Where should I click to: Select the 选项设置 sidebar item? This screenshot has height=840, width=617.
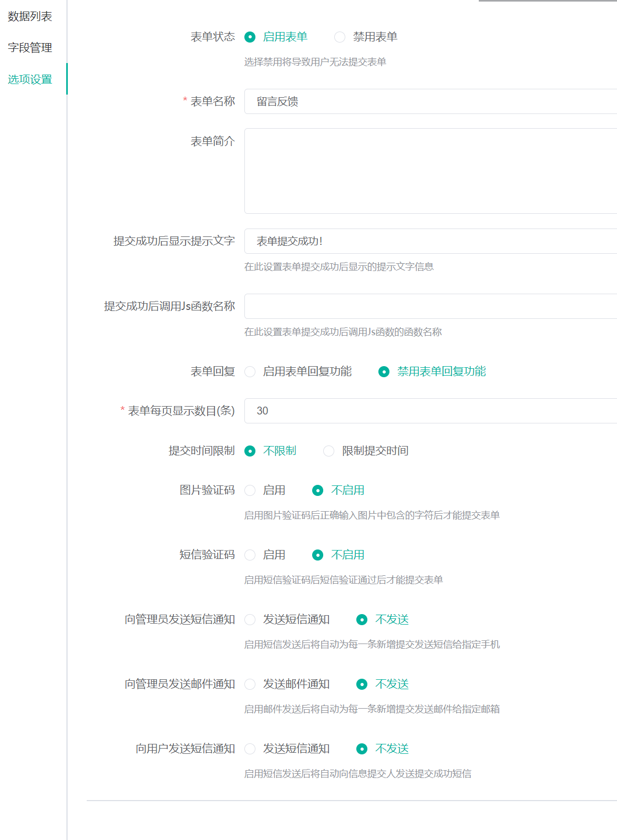coord(30,79)
